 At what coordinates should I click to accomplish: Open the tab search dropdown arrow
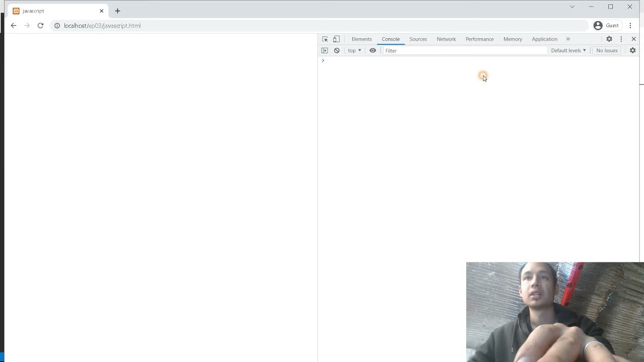tap(572, 7)
